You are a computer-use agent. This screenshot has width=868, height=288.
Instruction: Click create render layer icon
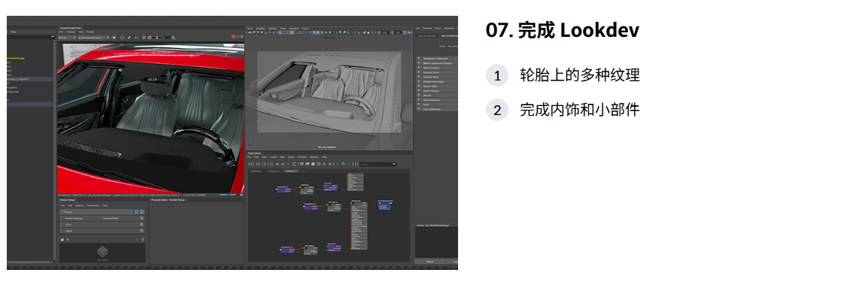[x=62, y=239]
